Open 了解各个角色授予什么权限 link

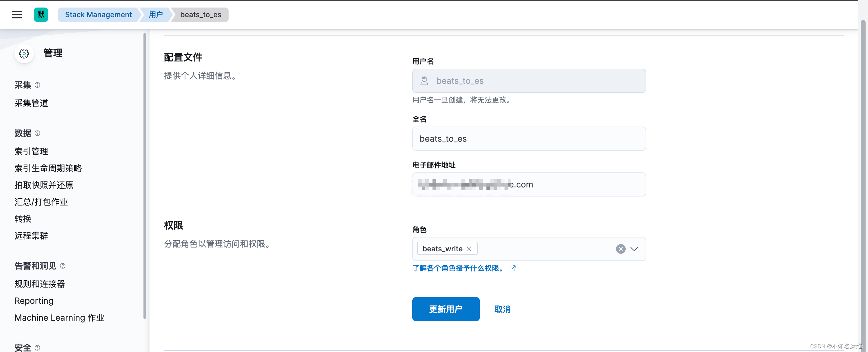point(458,268)
